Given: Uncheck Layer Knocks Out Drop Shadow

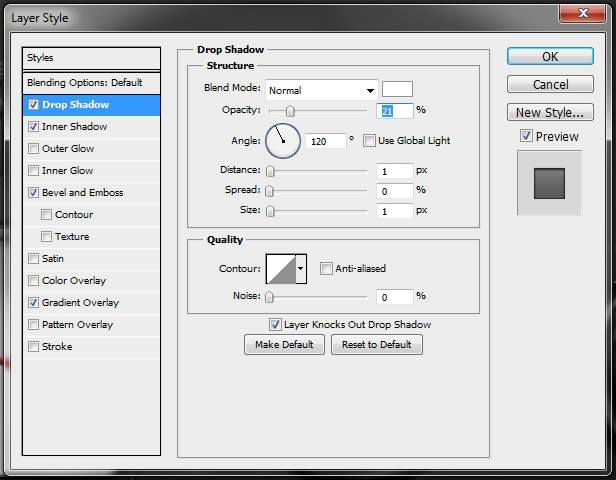Looking at the screenshot, I should coord(275,324).
